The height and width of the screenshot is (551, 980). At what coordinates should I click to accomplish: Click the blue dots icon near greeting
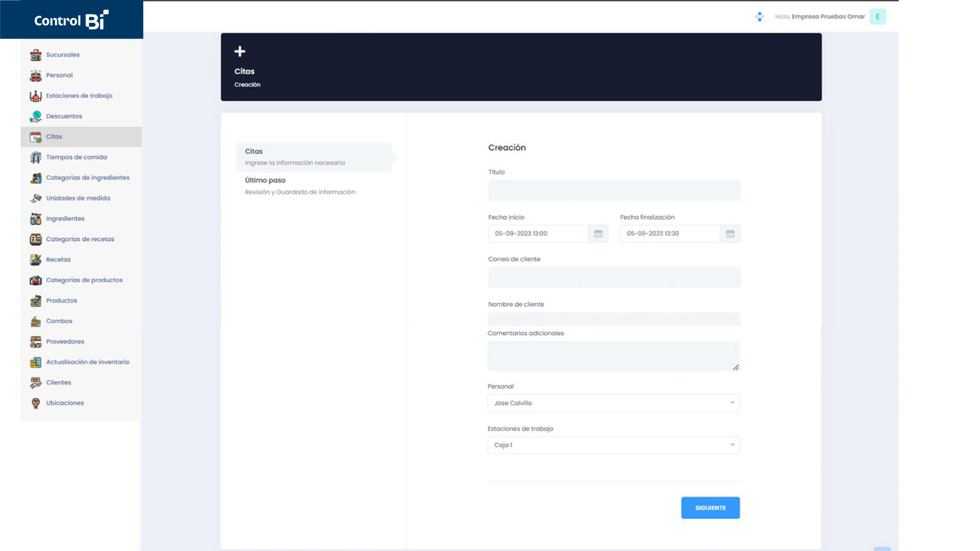coord(759,16)
